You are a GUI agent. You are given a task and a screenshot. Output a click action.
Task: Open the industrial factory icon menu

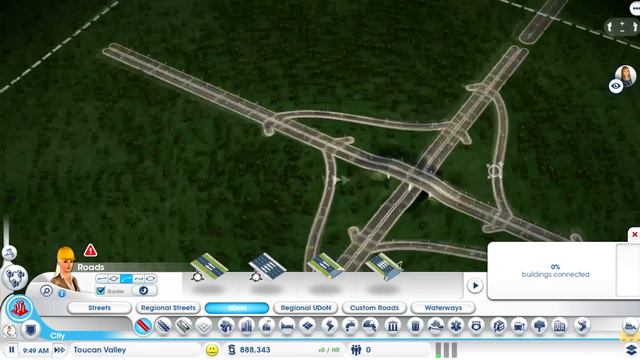click(267, 326)
